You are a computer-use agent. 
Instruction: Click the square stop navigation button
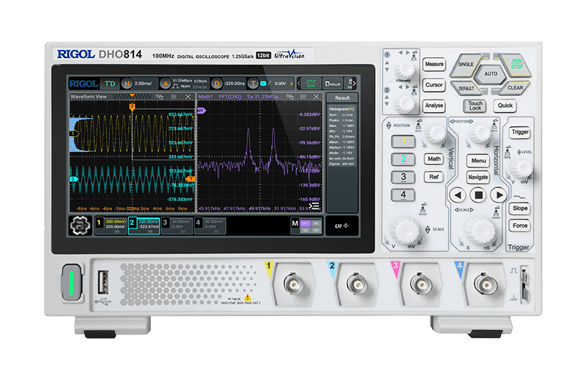click(478, 195)
